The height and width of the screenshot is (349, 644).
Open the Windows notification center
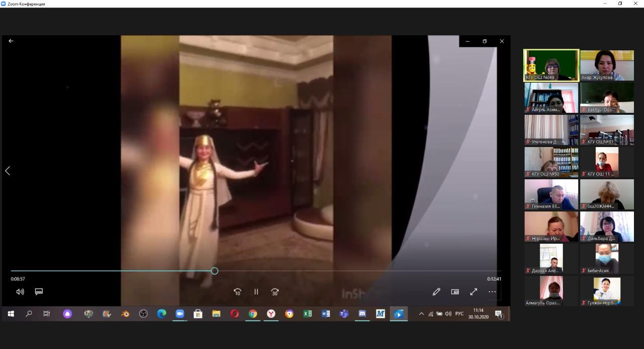(x=499, y=314)
